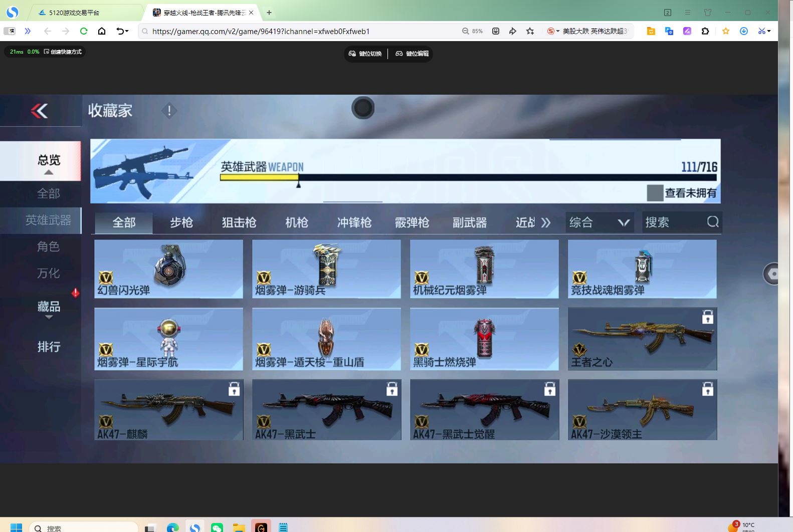The image size is (793, 532).
Task: Open the info icon beside 收藏家
Action: (169, 111)
